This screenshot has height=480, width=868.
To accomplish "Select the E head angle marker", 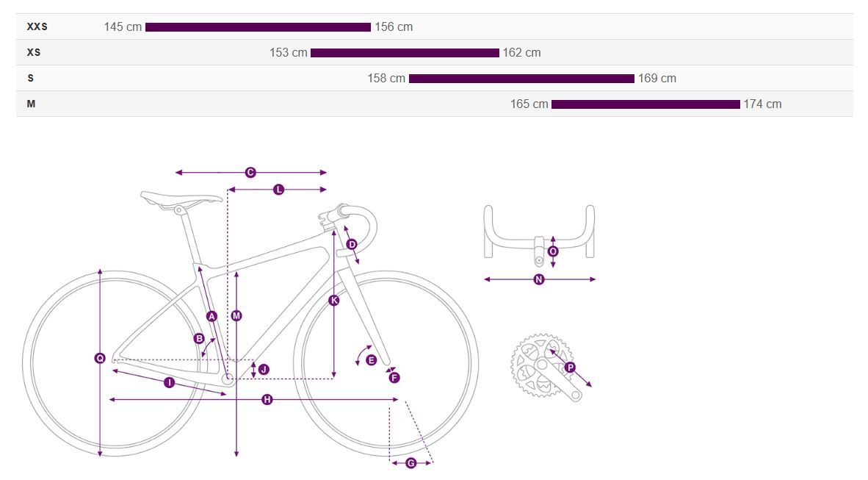I will tap(371, 360).
